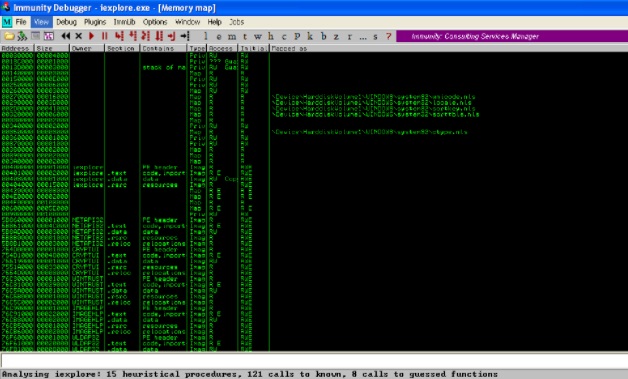Click the step into icon
Image resolution: width=628 pixels, height=379 pixels.
(x=119, y=36)
